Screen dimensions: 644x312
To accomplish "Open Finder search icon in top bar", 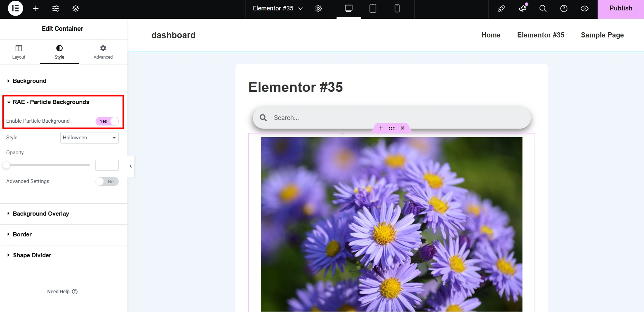I will pyautogui.click(x=543, y=8).
